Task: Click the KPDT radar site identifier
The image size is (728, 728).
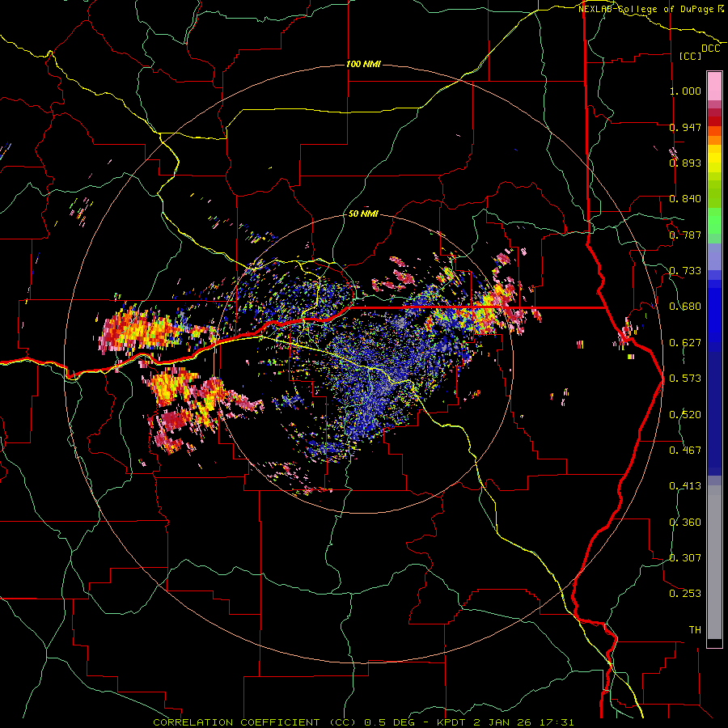Action: click(453, 722)
